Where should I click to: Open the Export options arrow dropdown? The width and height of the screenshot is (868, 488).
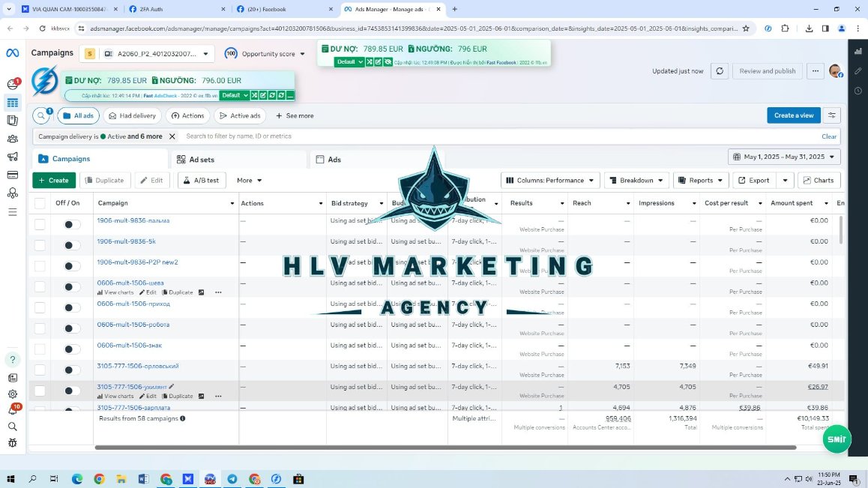coord(785,180)
